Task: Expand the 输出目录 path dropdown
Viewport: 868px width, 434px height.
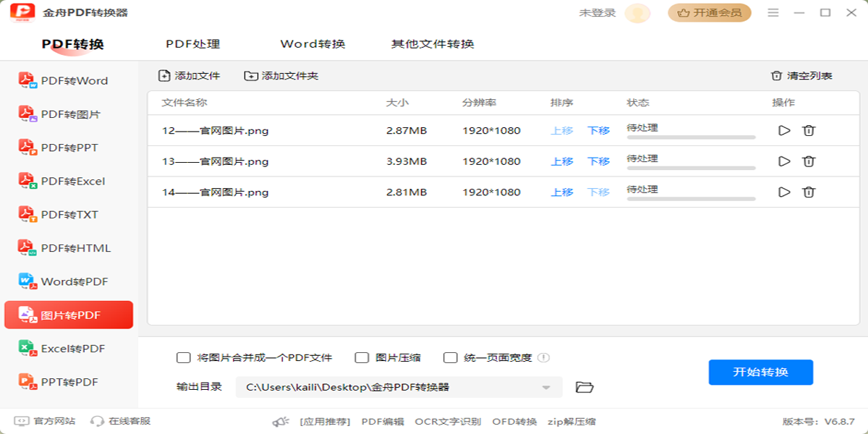Action: click(x=546, y=388)
